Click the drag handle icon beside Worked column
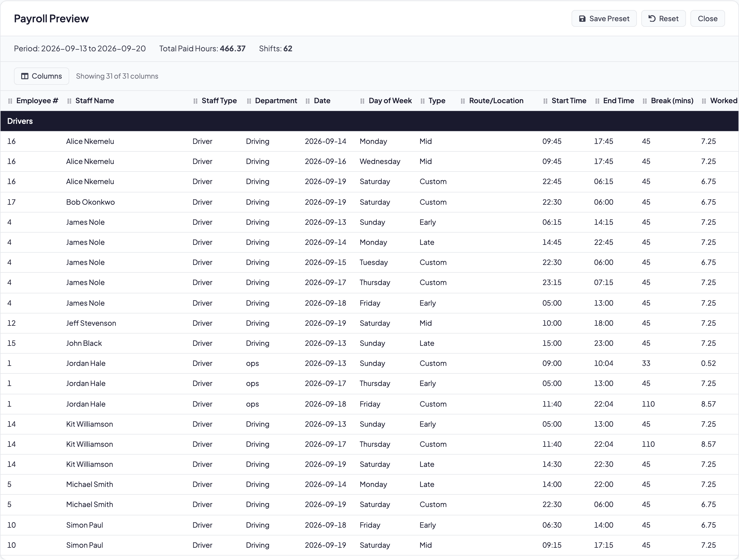 (704, 101)
